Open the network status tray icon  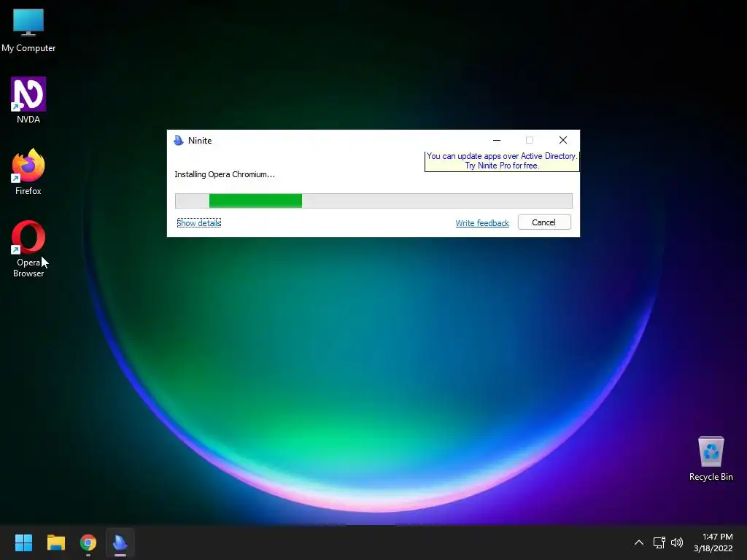[x=659, y=542]
